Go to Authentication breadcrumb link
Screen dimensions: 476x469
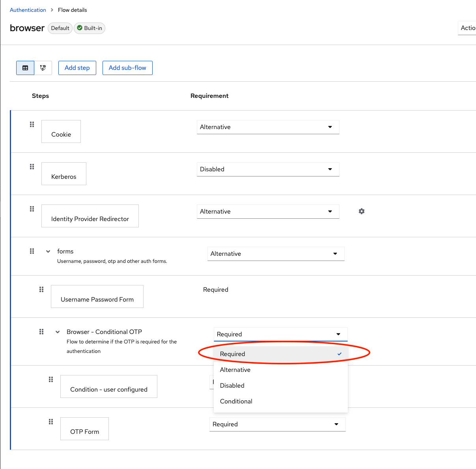28,10
